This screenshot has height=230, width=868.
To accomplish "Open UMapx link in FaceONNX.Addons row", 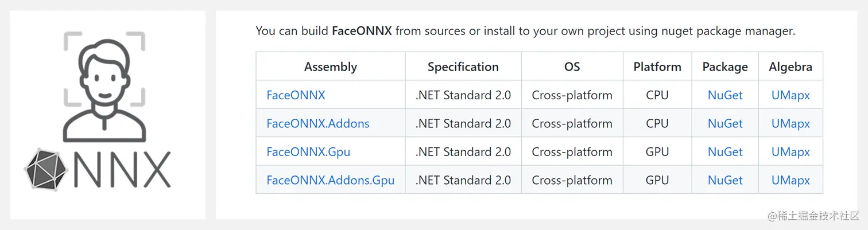I will click(x=790, y=123).
